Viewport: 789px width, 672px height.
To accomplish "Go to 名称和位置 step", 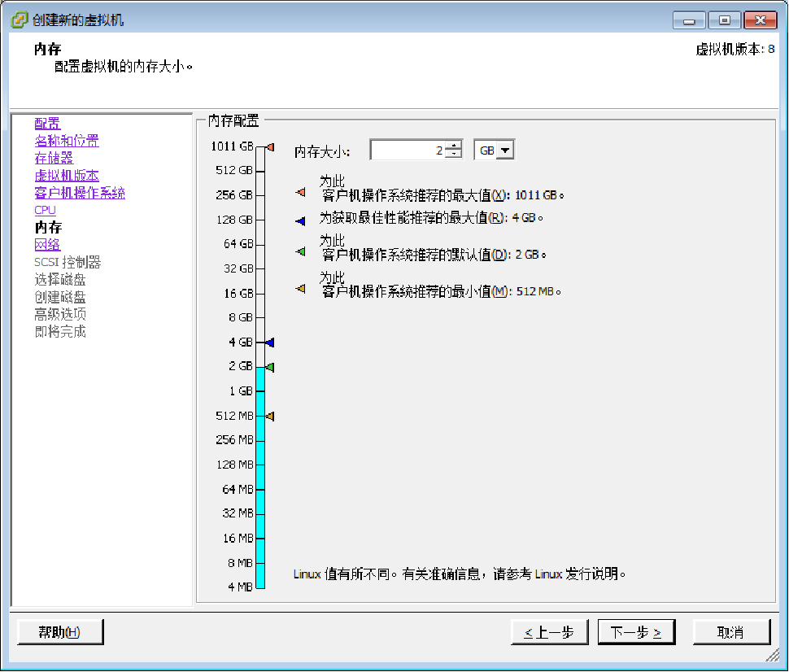I will coord(67,141).
